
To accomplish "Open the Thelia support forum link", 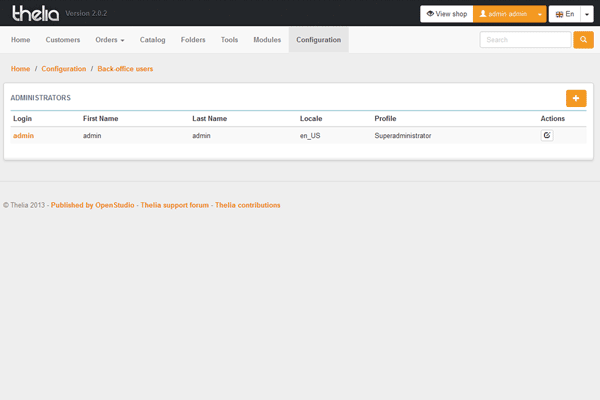I will click(x=175, y=205).
